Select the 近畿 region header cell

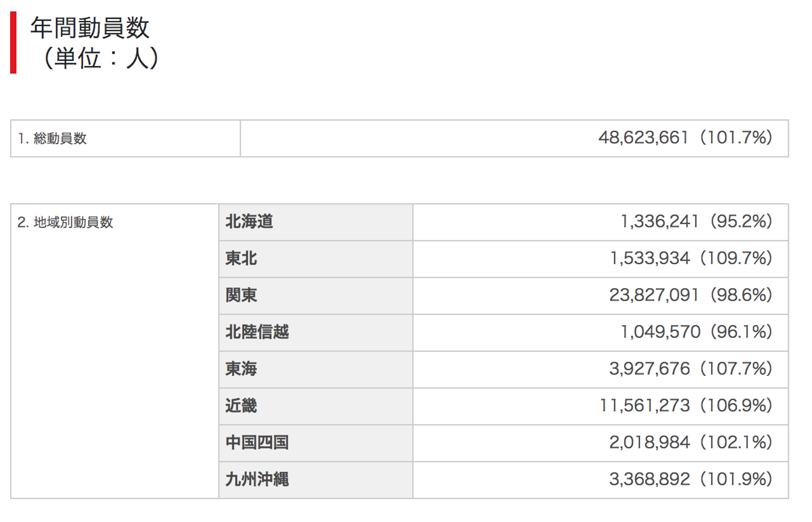coord(241,406)
